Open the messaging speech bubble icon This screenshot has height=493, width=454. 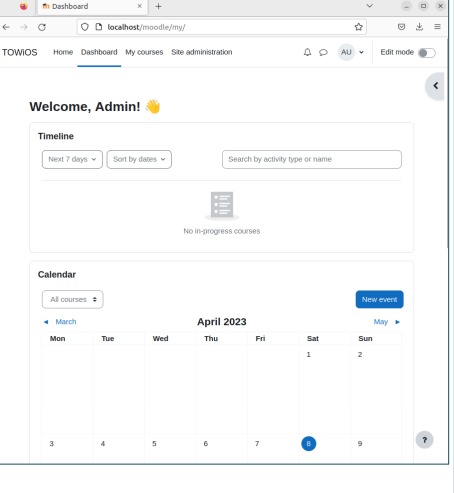pyautogui.click(x=323, y=52)
